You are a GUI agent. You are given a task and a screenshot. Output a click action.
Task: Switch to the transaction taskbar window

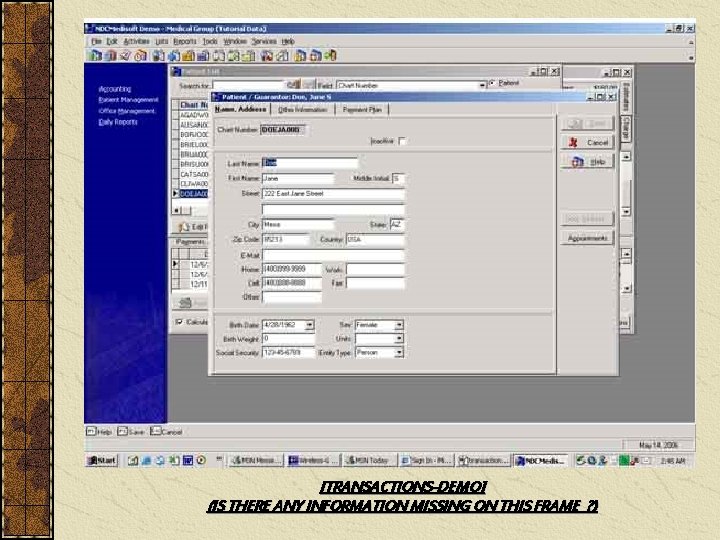484,460
